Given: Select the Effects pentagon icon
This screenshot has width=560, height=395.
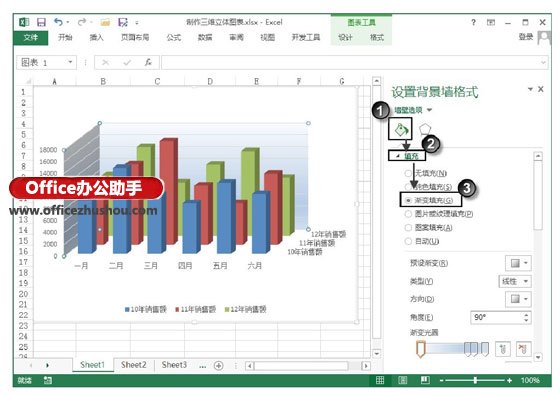Looking at the screenshot, I should (x=425, y=129).
